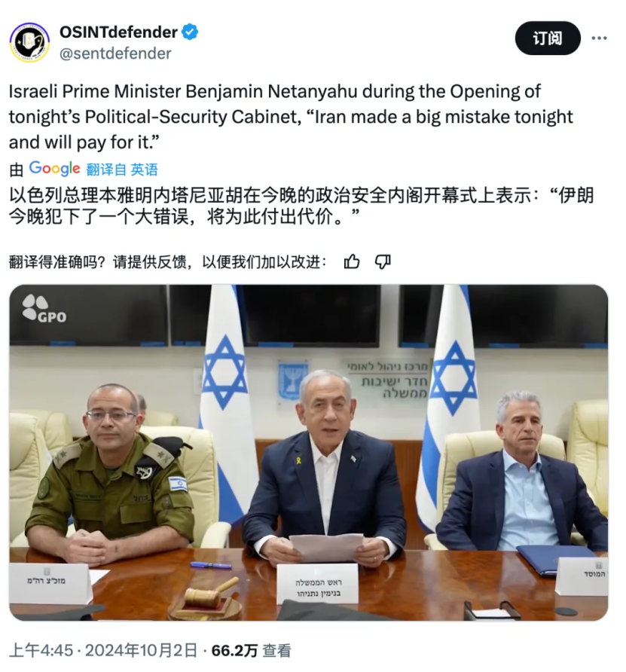Click the translation feedback prompt text
The image size is (626, 672).
point(167,262)
